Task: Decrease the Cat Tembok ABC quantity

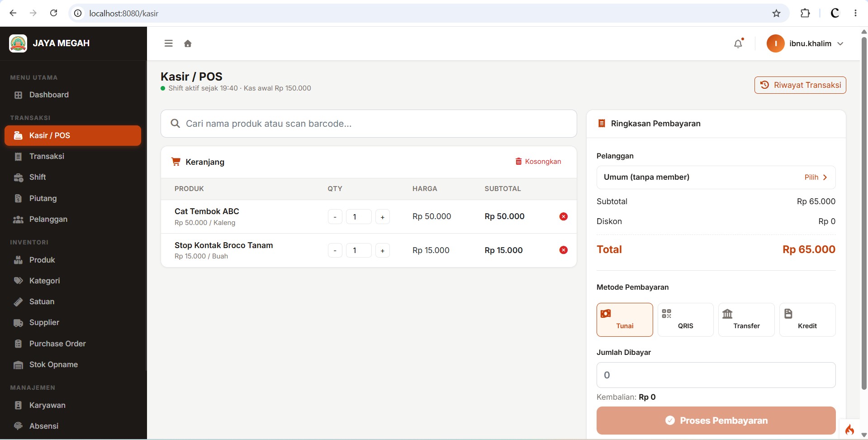Action: click(335, 217)
